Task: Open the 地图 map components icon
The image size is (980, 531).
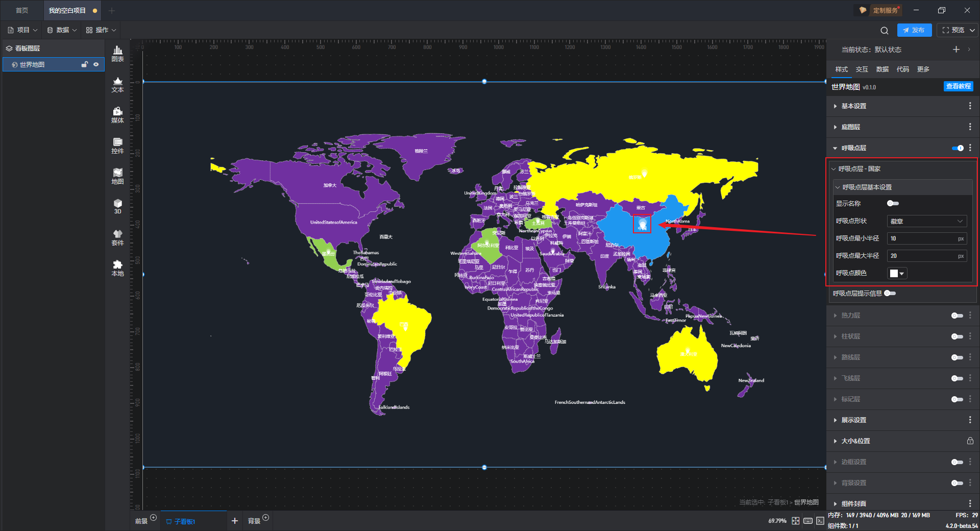Action: pyautogui.click(x=117, y=176)
